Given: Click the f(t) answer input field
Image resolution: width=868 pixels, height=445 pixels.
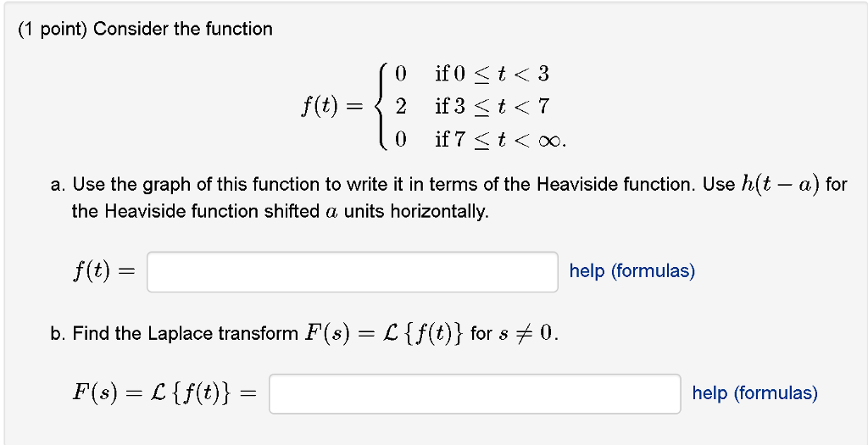Looking at the screenshot, I should 352,272.
